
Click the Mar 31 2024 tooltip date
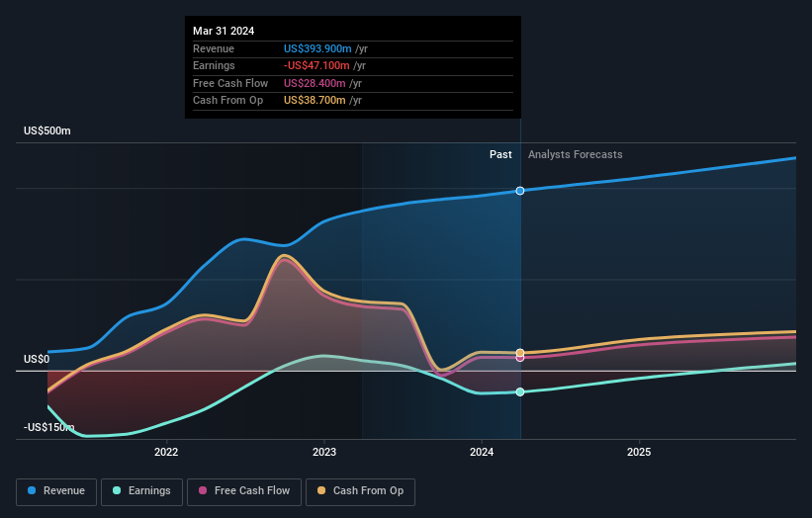224,31
